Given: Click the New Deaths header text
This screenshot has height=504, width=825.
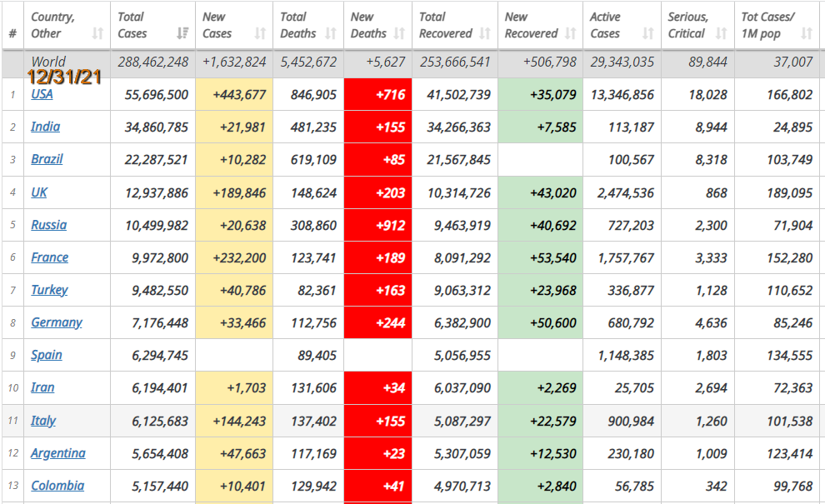Looking at the screenshot, I should click(x=369, y=25).
